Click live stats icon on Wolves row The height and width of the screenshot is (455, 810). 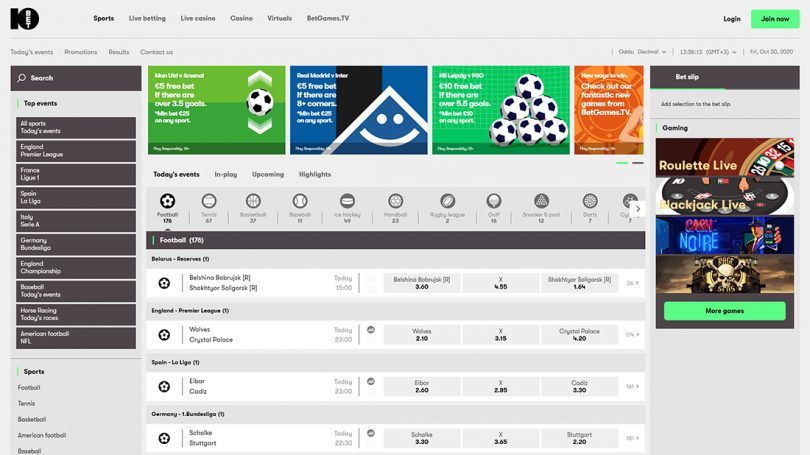(371, 330)
